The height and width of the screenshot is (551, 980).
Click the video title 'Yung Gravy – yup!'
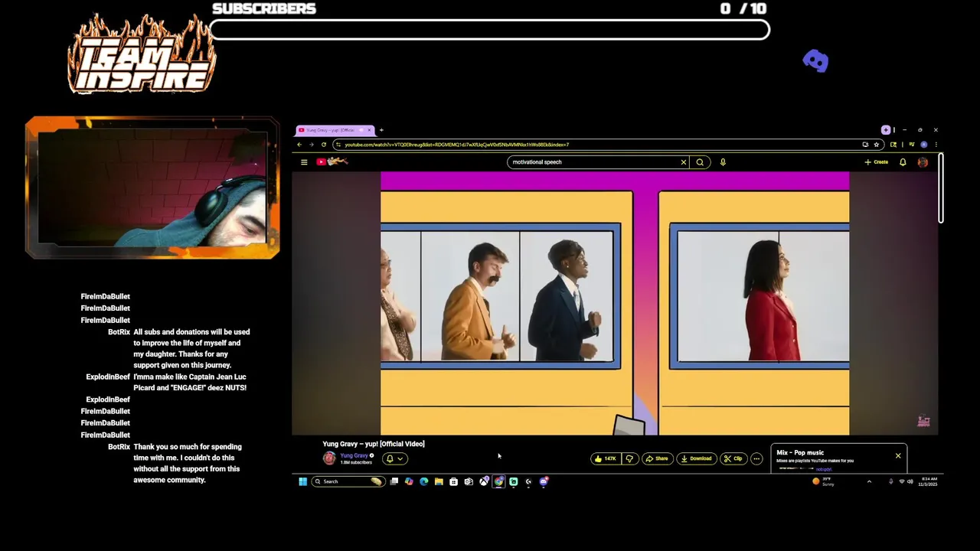click(374, 444)
